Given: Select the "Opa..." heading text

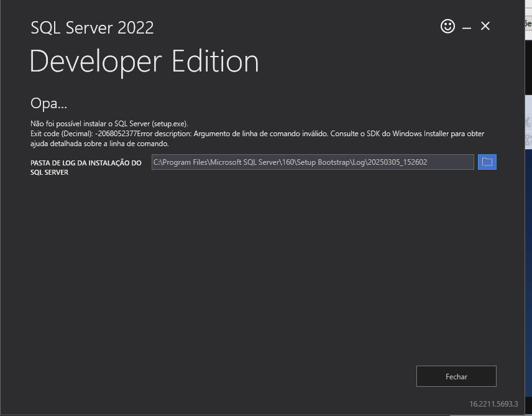Looking at the screenshot, I should point(49,103).
